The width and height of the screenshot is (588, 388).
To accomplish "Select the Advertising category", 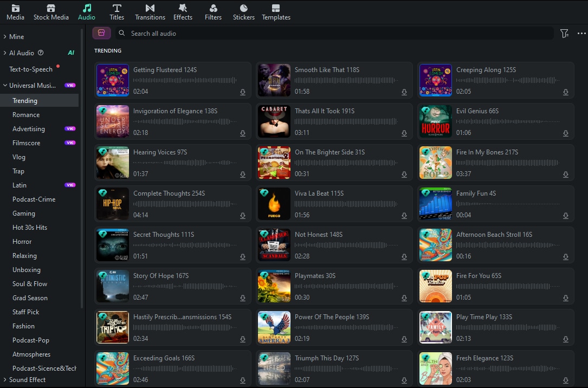I will pos(29,128).
